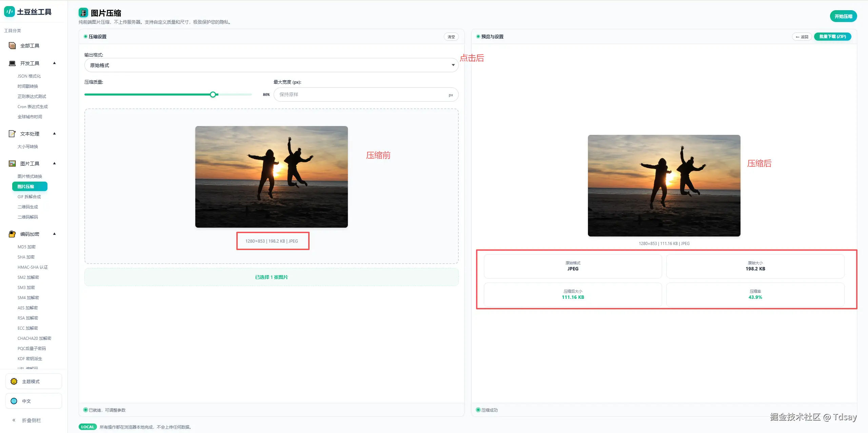
Task: Click the 压缩质量 slider handle
Action: pos(213,95)
